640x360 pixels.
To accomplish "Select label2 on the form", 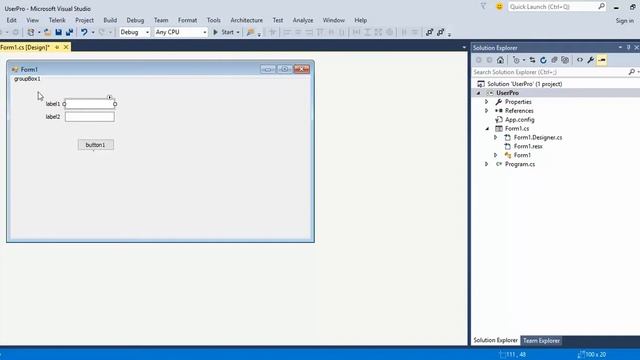I will tap(53, 117).
